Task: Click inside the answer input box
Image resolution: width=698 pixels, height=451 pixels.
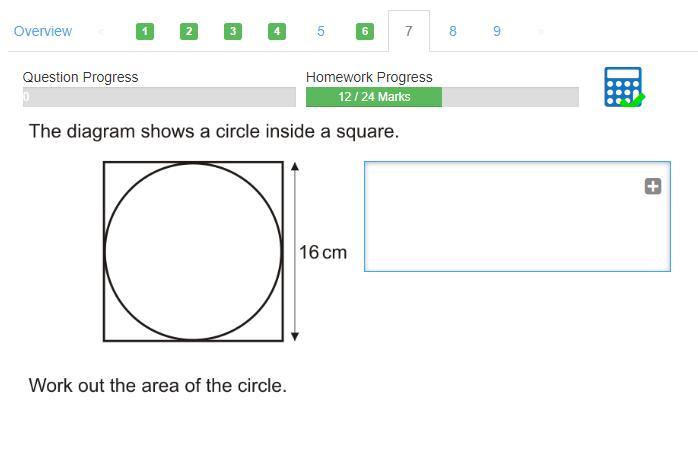Action: click(x=517, y=216)
